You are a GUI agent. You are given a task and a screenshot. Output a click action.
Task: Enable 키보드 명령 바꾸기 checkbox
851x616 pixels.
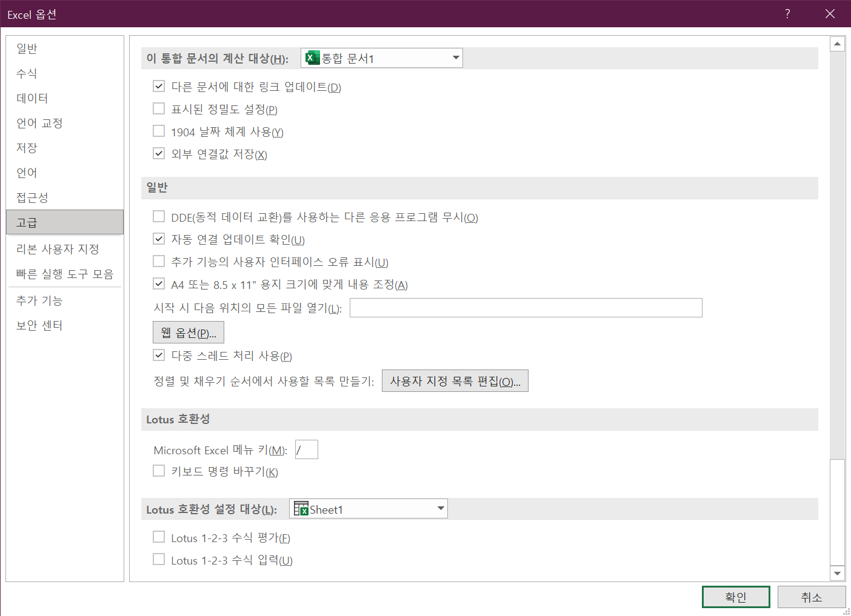coord(159,471)
